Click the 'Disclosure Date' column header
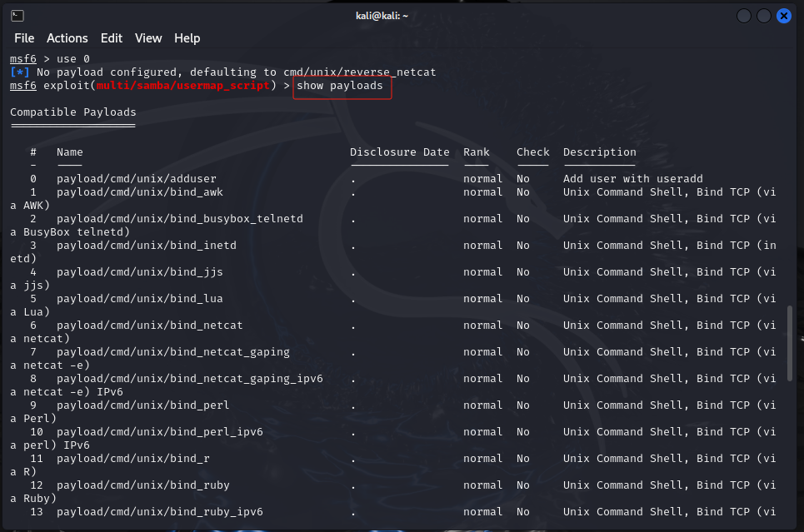 pyautogui.click(x=399, y=152)
